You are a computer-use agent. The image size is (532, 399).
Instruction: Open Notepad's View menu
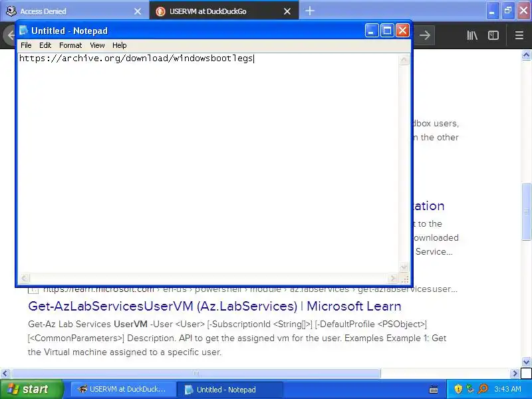coord(97,45)
